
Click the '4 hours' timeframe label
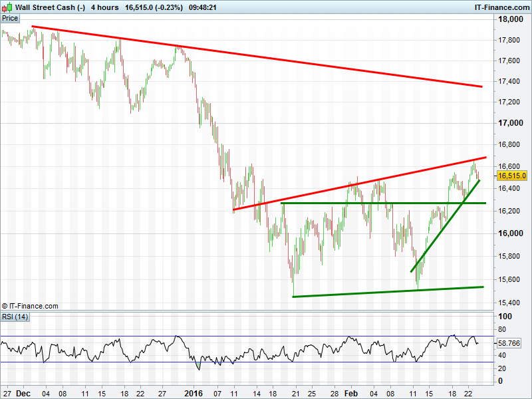tap(105, 7)
